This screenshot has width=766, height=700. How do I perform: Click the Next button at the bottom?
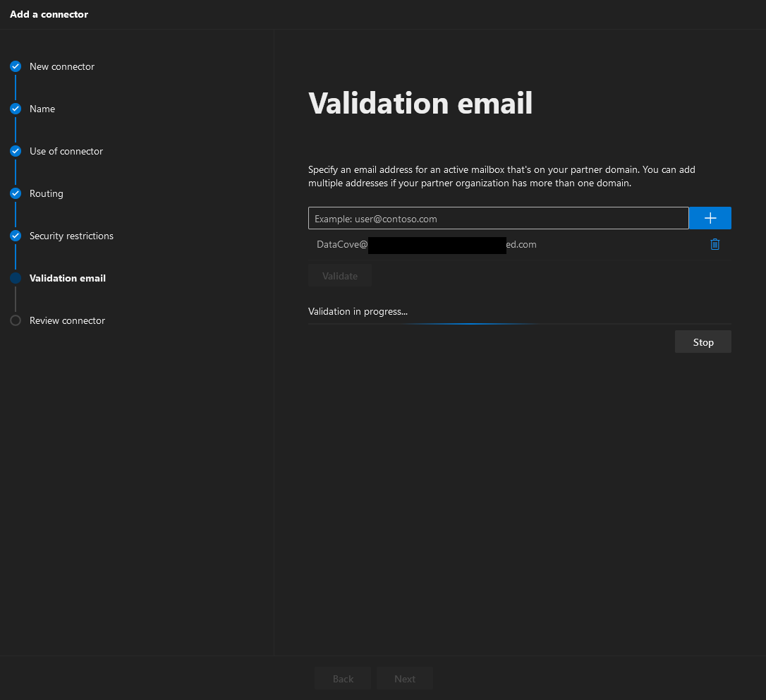[x=405, y=679]
